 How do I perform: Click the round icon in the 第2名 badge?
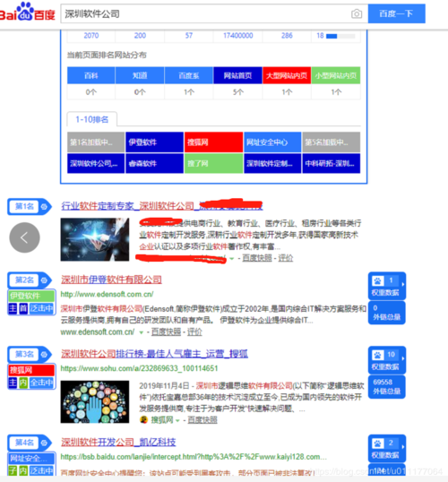pyautogui.click(x=44, y=280)
